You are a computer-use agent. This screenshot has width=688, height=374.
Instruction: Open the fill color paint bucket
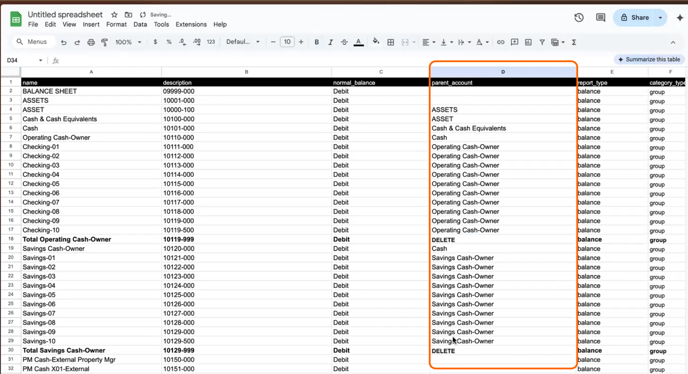coord(376,42)
